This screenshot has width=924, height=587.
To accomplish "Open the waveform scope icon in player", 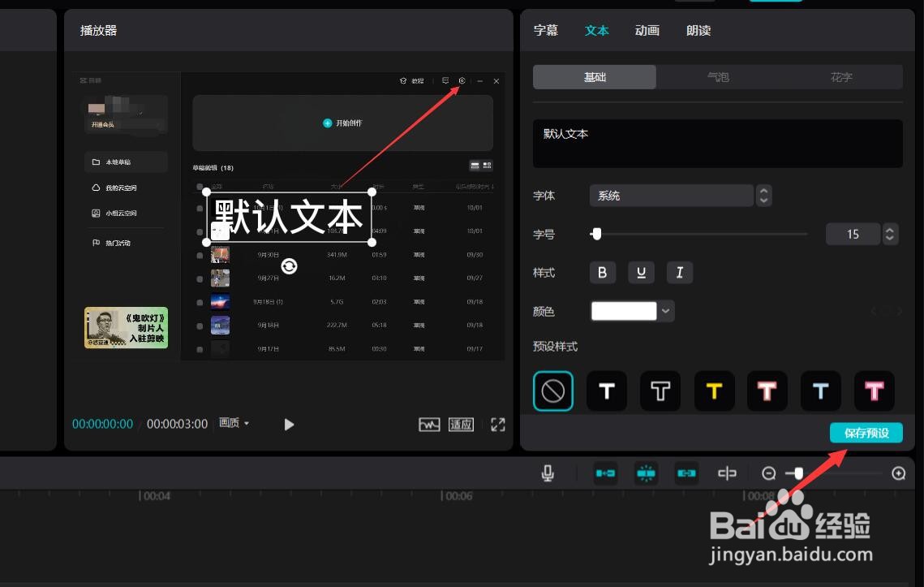I will coord(429,425).
